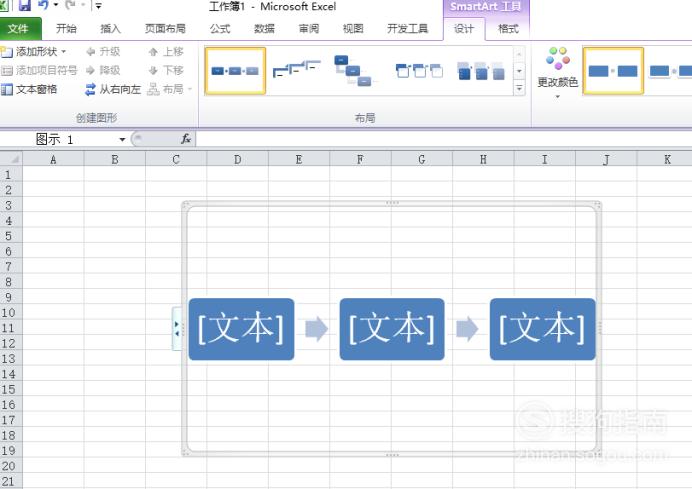Select the SmartArt 格式 tab

(508, 29)
